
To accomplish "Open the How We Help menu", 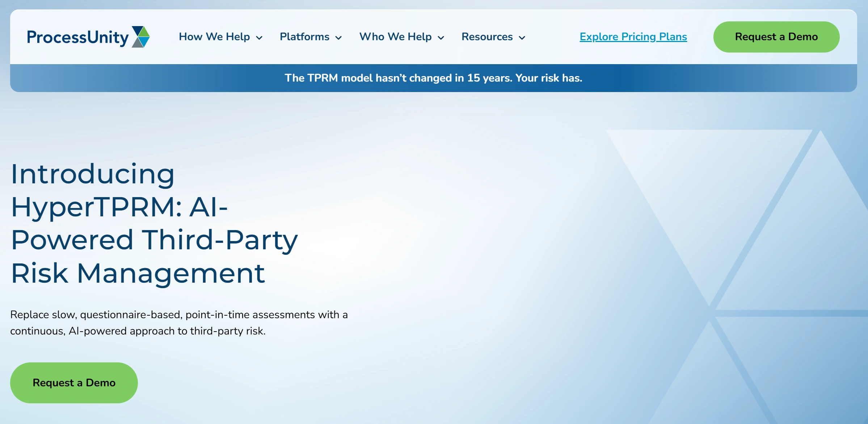I will point(214,37).
